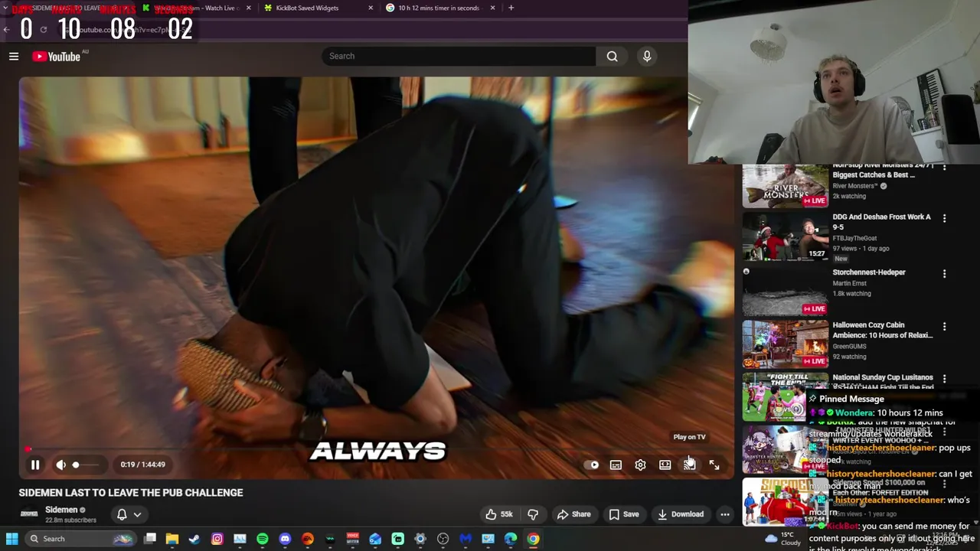Open the GreenGUMS channel name

[851, 346]
